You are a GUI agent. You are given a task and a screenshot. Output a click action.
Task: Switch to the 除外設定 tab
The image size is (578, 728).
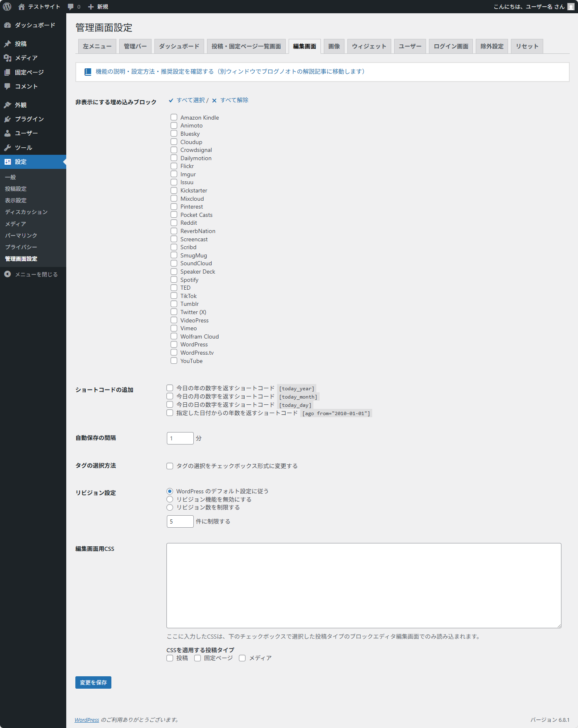click(x=492, y=46)
